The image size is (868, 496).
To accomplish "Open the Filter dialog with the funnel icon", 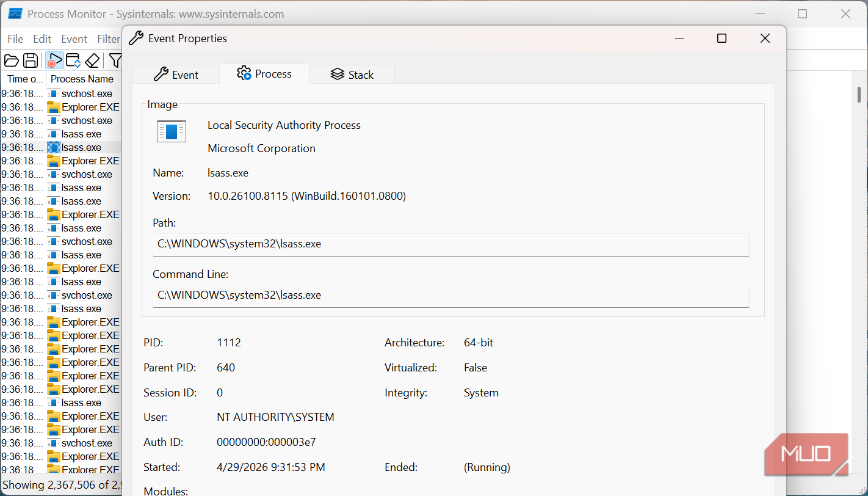I will (x=115, y=60).
